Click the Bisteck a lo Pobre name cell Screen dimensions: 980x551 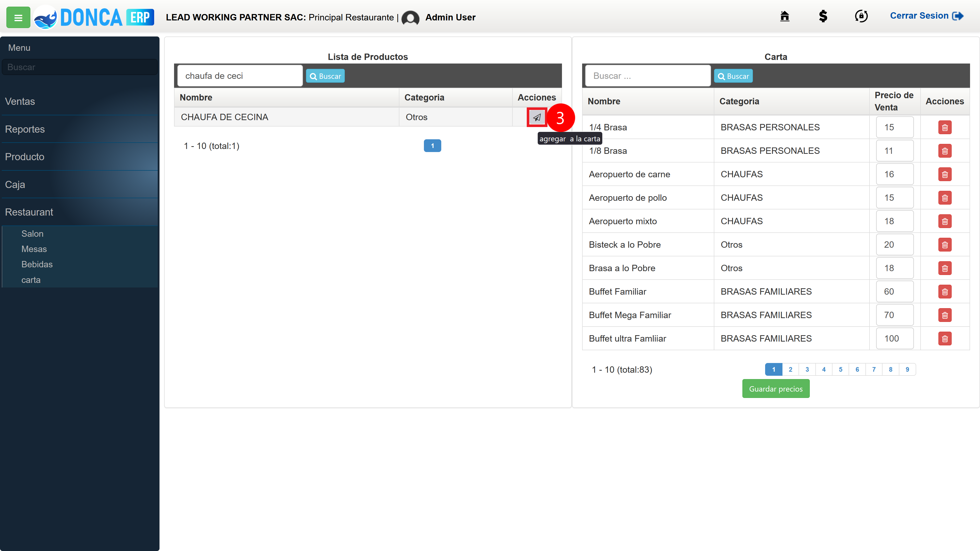(x=648, y=245)
